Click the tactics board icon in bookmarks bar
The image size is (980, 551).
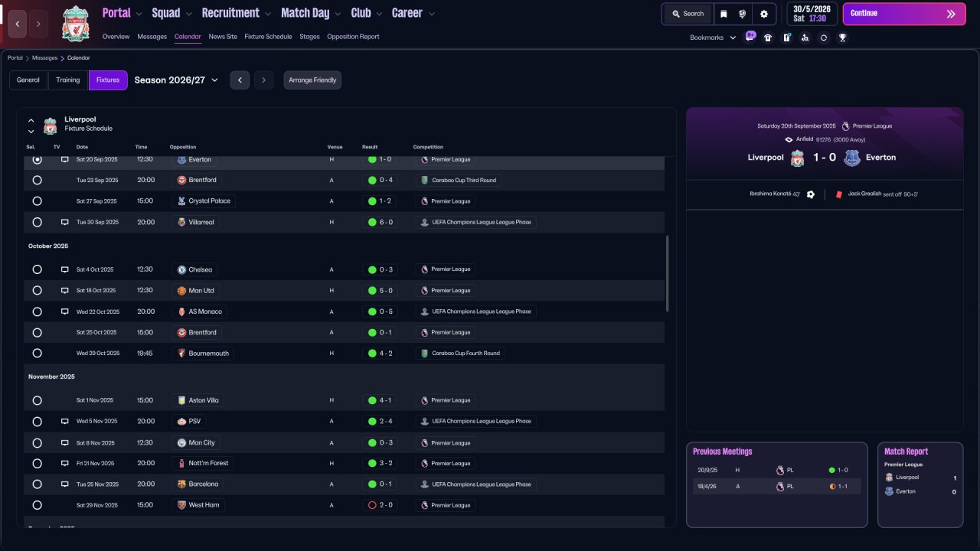point(786,37)
